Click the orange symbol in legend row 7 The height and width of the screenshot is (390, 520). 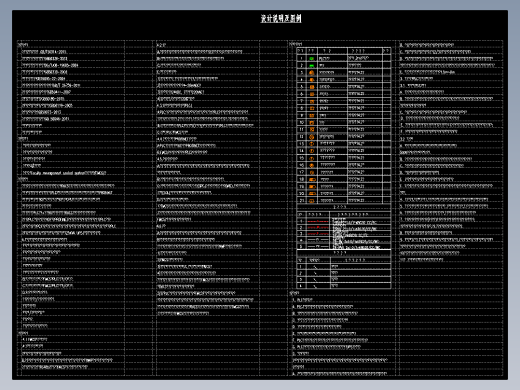point(312,101)
